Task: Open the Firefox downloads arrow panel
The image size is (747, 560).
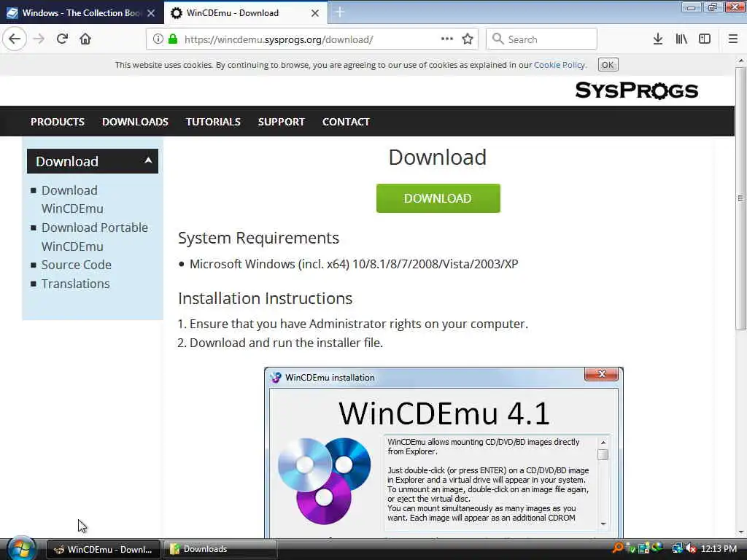Action: pos(658,39)
